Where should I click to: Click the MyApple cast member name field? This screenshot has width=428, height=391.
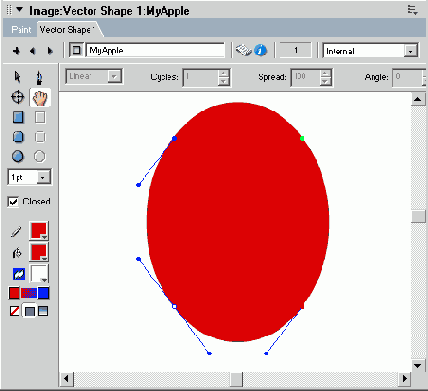tap(155, 50)
